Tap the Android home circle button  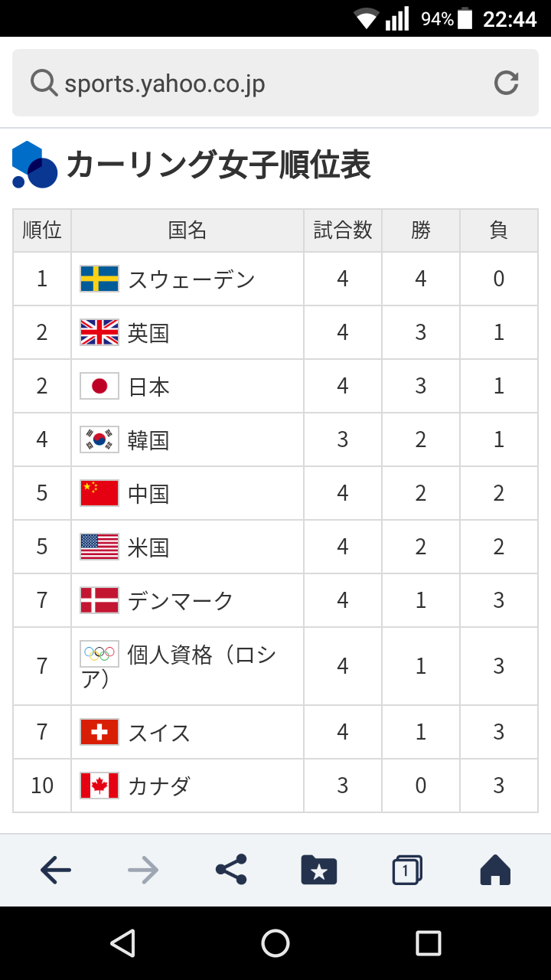[275, 943]
